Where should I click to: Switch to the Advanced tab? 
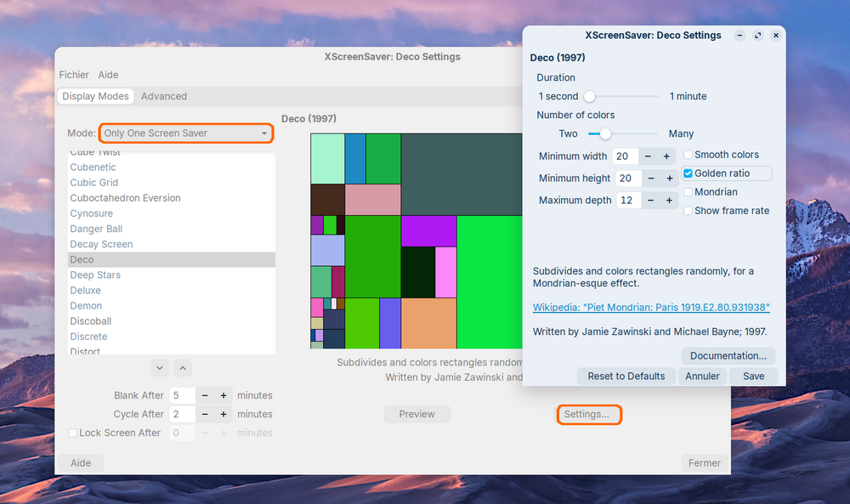(164, 96)
